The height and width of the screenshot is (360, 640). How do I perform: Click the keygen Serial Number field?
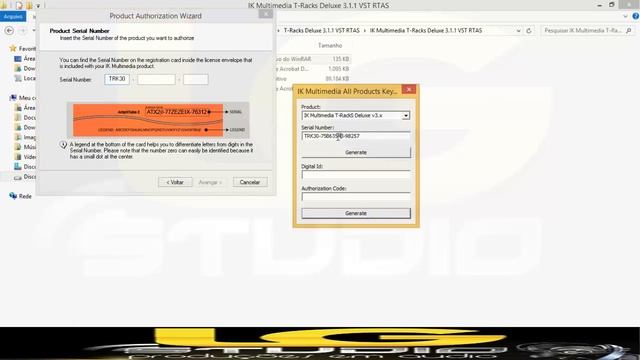click(356, 136)
